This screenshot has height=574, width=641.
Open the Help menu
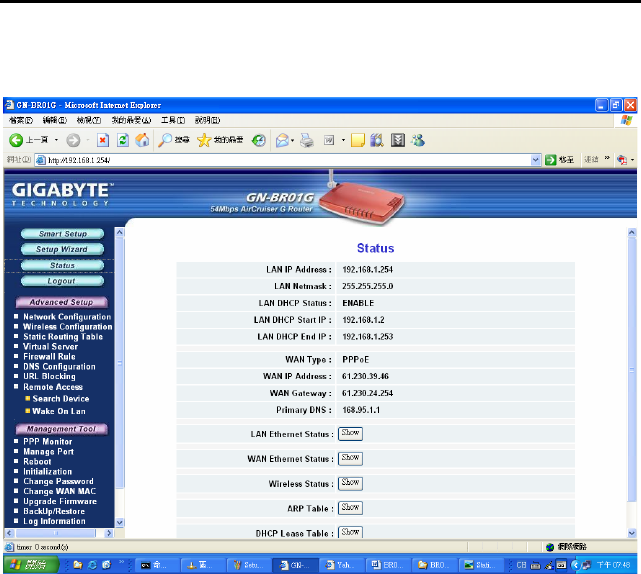point(207,120)
